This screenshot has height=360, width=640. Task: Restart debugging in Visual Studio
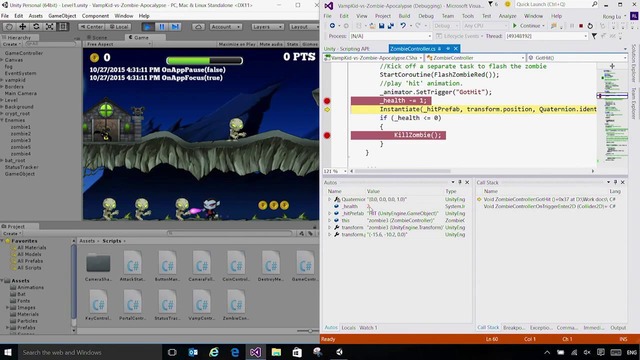click(590, 26)
